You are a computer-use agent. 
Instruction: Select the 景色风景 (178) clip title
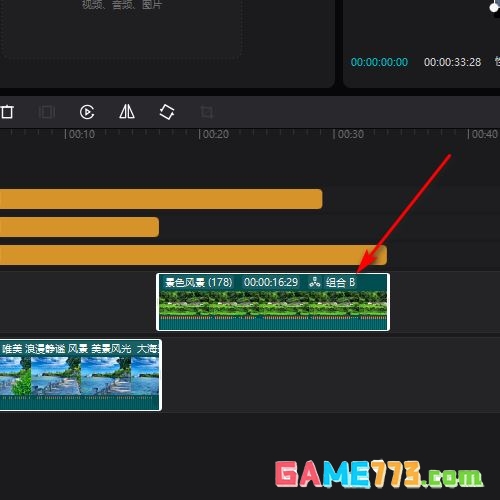199,282
